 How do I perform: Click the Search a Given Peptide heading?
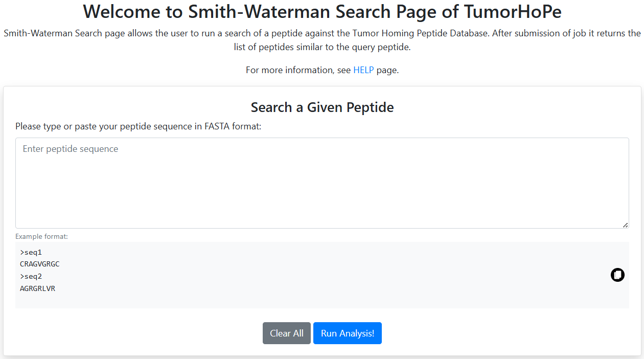click(x=322, y=107)
